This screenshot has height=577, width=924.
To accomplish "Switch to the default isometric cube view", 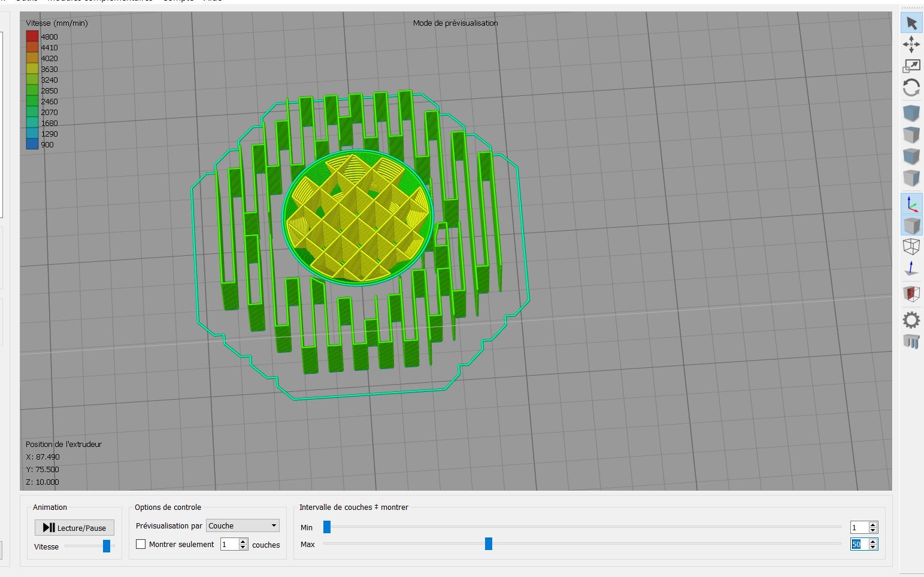I will click(911, 113).
